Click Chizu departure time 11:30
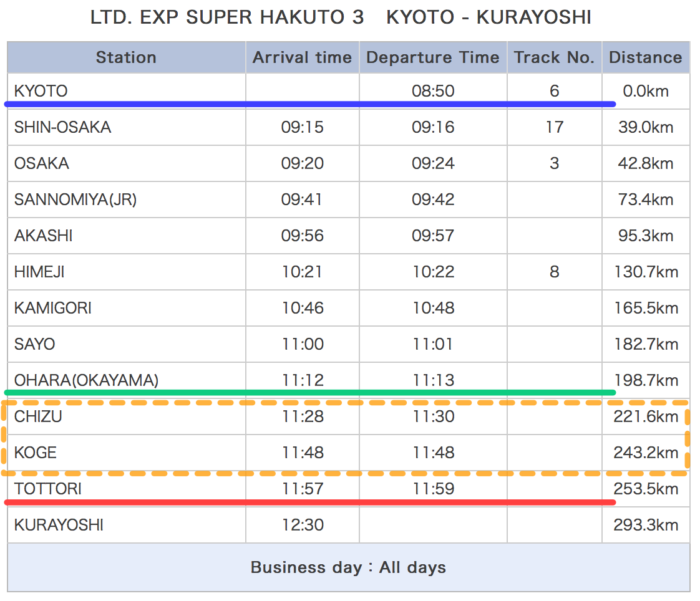Screen dimensions: 700x601 [433, 416]
